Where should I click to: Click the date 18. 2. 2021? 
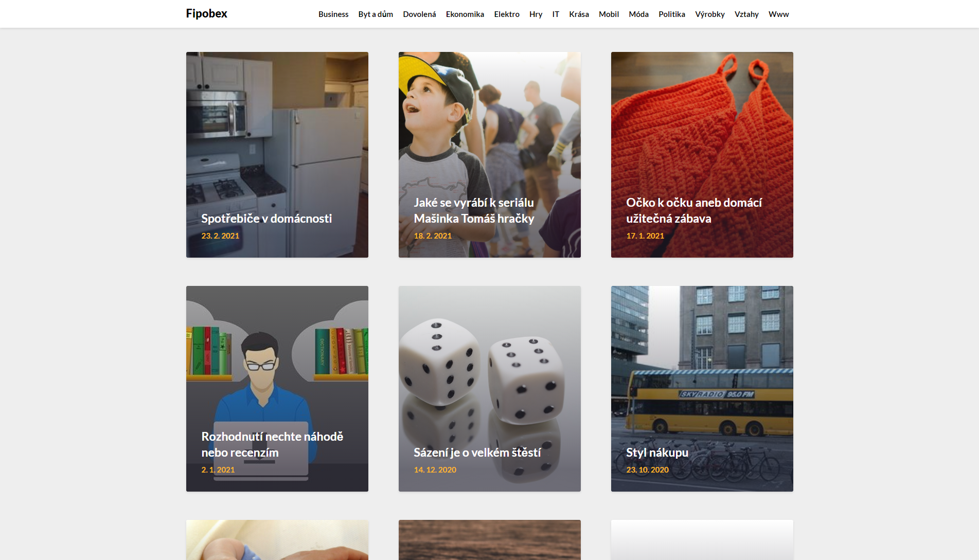click(x=433, y=236)
